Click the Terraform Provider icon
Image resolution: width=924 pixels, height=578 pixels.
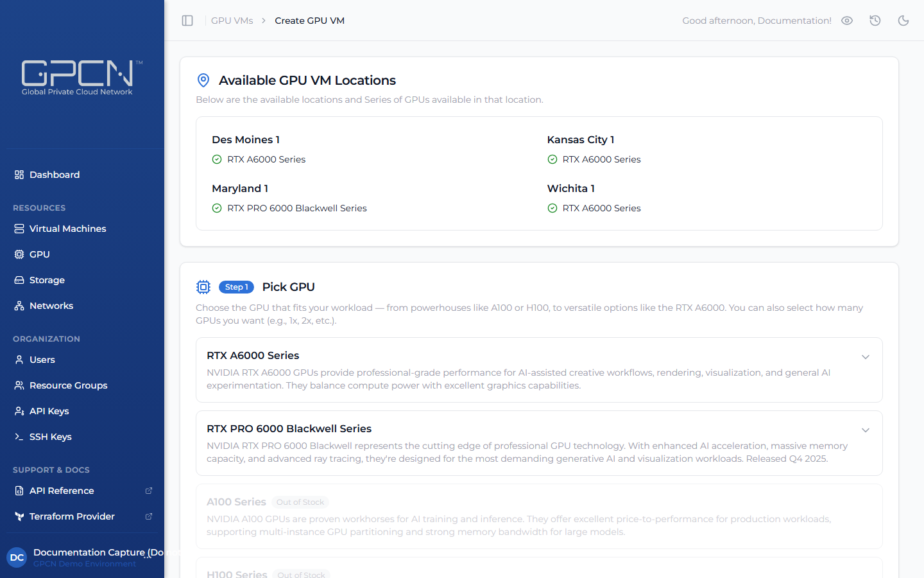click(x=19, y=516)
